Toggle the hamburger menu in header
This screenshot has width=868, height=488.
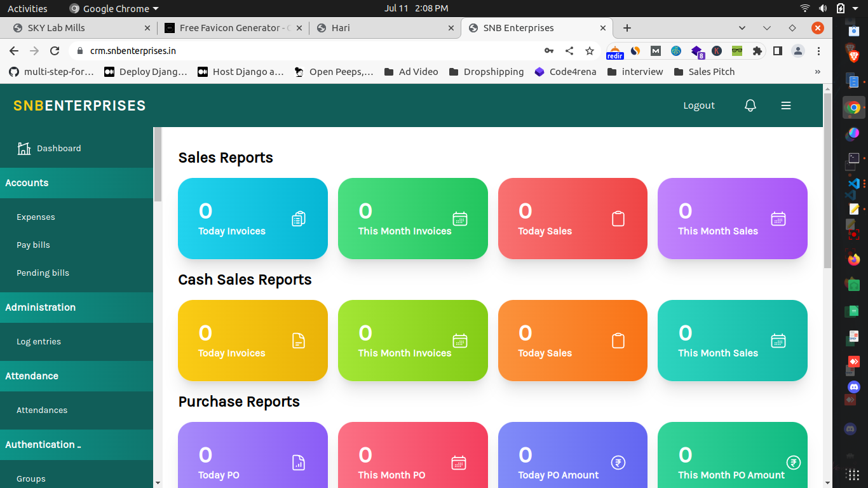(x=786, y=105)
